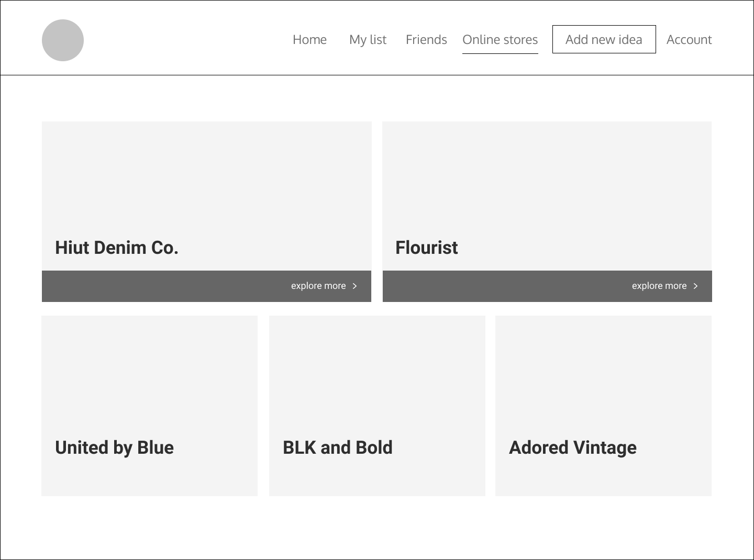Click the chevron arrow in Flourist's footer bar
This screenshot has width=754, height=560.
(x=696, y=286)
